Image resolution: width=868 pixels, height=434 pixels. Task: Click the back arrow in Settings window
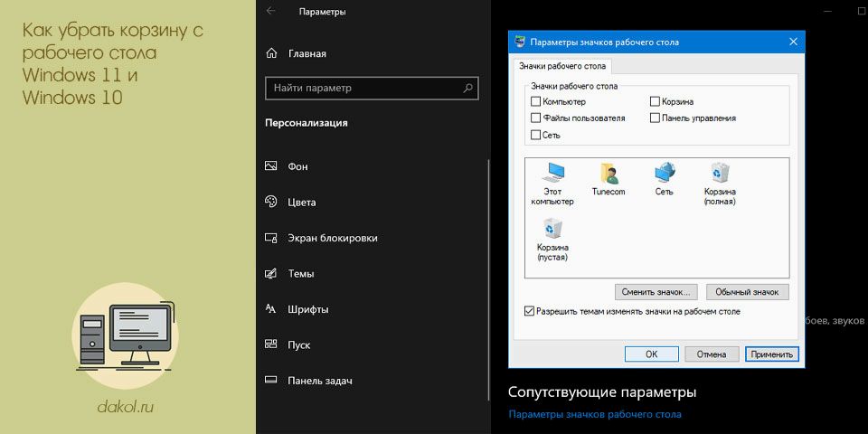(270, 11)
